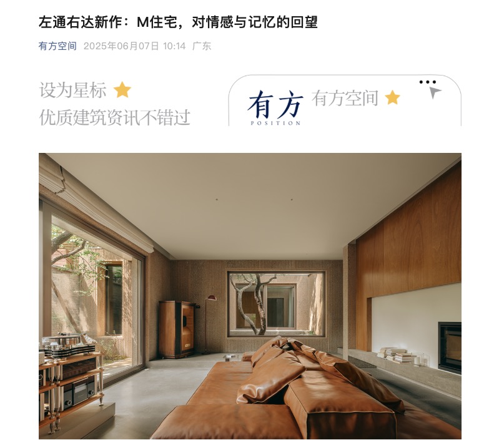The width and height of the screenshot is (504, 440).
Task: Click the fireplace in the photo
Action: pyautogui.click(x=450, y=348)
